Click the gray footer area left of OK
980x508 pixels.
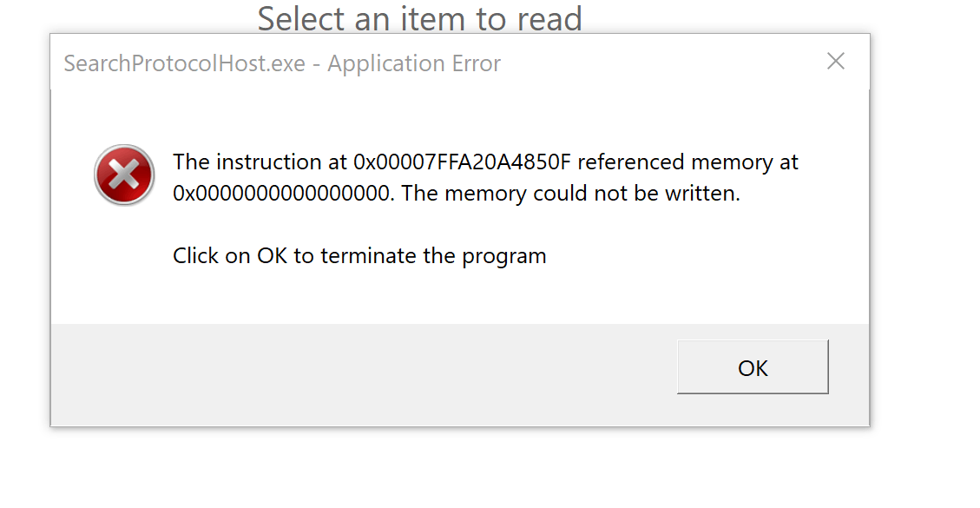(x=363, y=374)
